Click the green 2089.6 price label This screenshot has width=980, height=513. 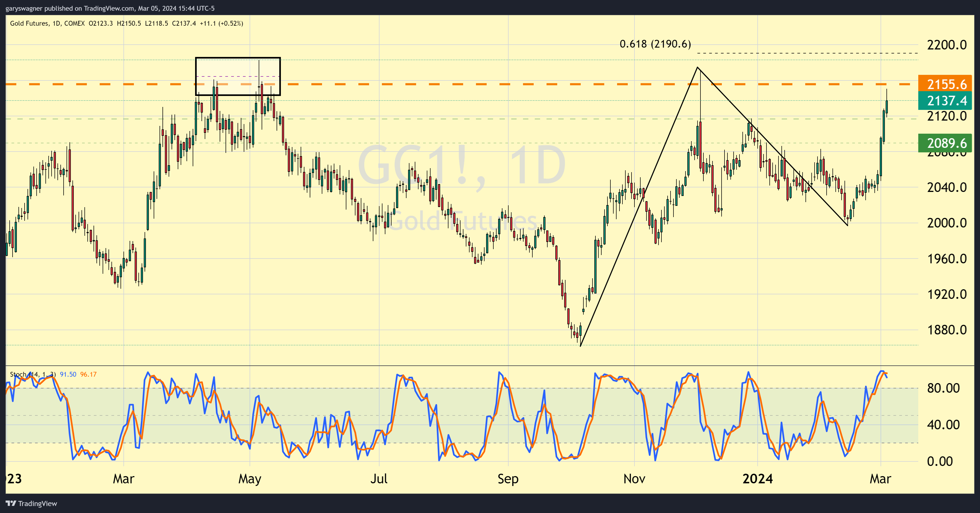point(945,143)
